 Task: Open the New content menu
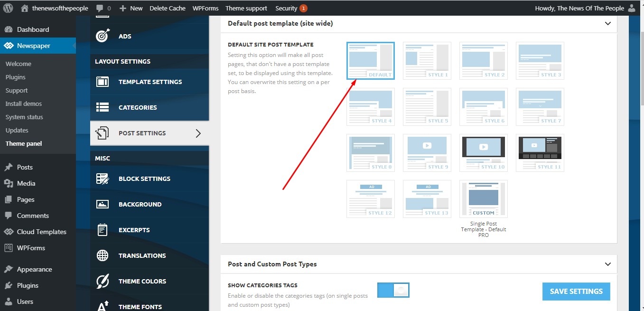(131, 8)
